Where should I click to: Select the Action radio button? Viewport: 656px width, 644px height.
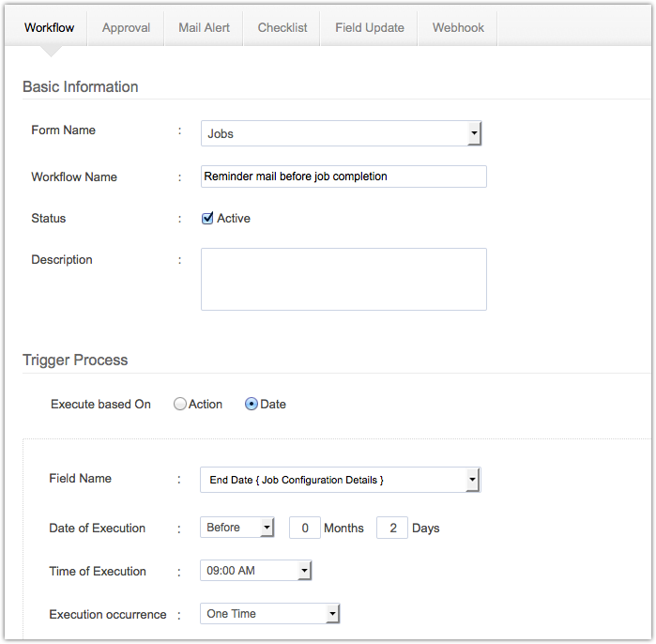(x=180, y=405)
